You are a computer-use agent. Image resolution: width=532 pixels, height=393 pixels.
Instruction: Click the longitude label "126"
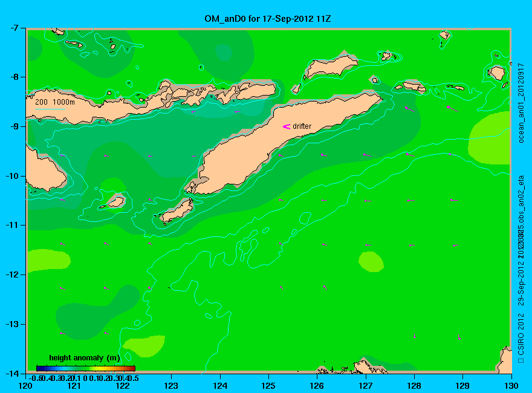(317, 386)
